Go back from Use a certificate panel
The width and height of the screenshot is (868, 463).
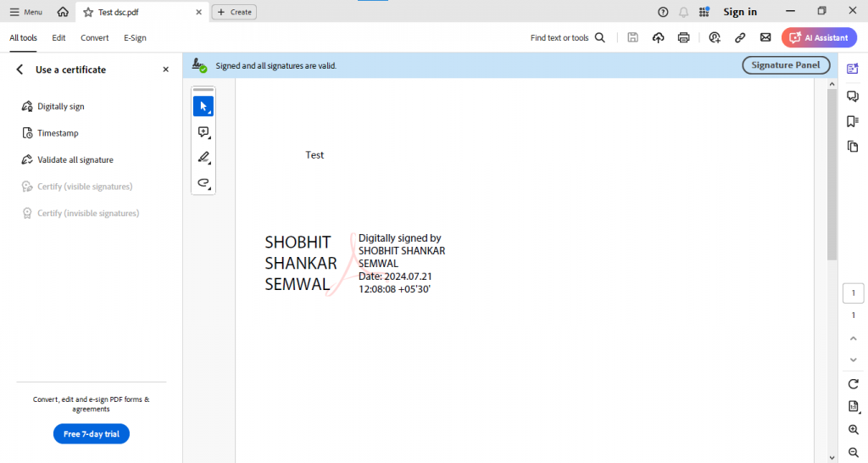20,70
